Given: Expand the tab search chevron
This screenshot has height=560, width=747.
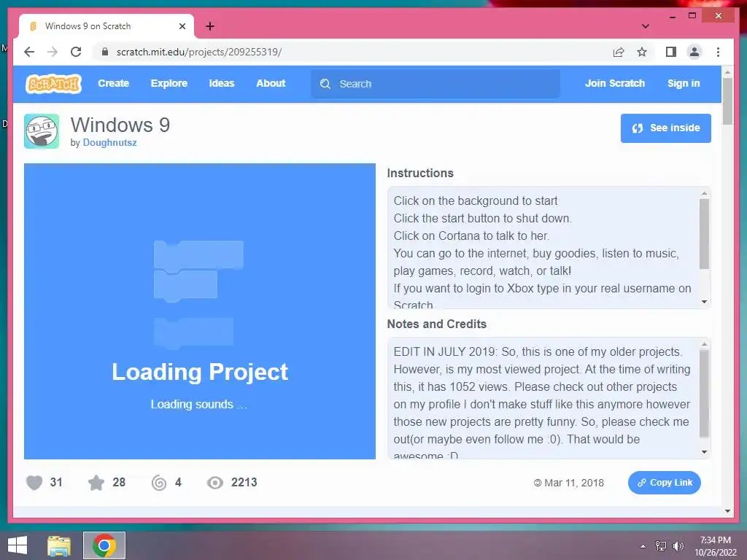Looking at the screenshot, I should [645, 26].
